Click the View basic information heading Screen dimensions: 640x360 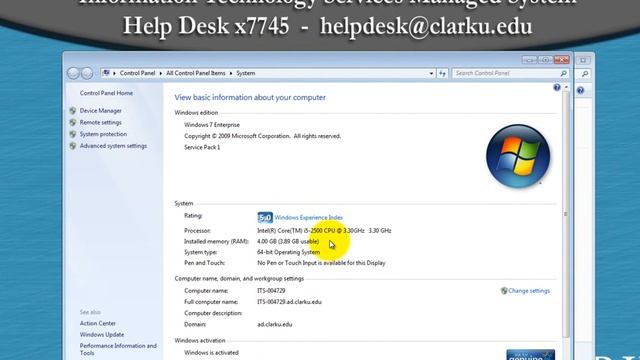(x=250, y=98)
